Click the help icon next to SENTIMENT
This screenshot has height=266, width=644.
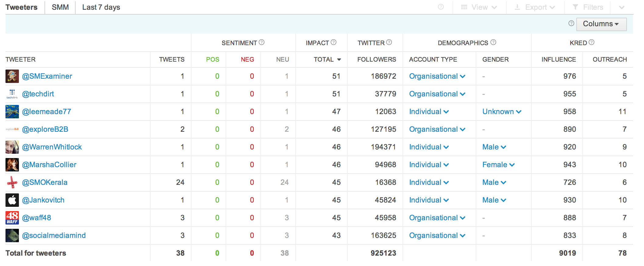click(261, 42)
